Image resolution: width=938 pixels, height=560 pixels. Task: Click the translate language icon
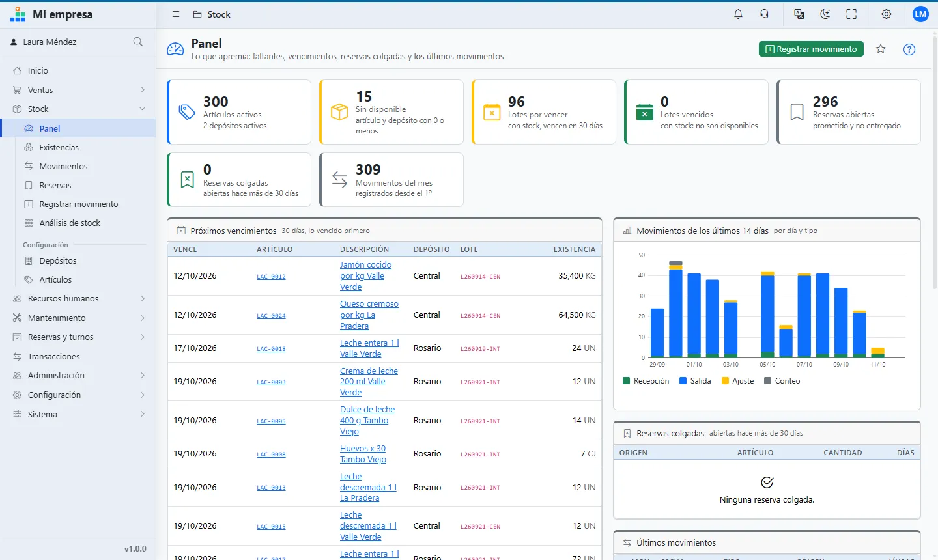[799, 14]
